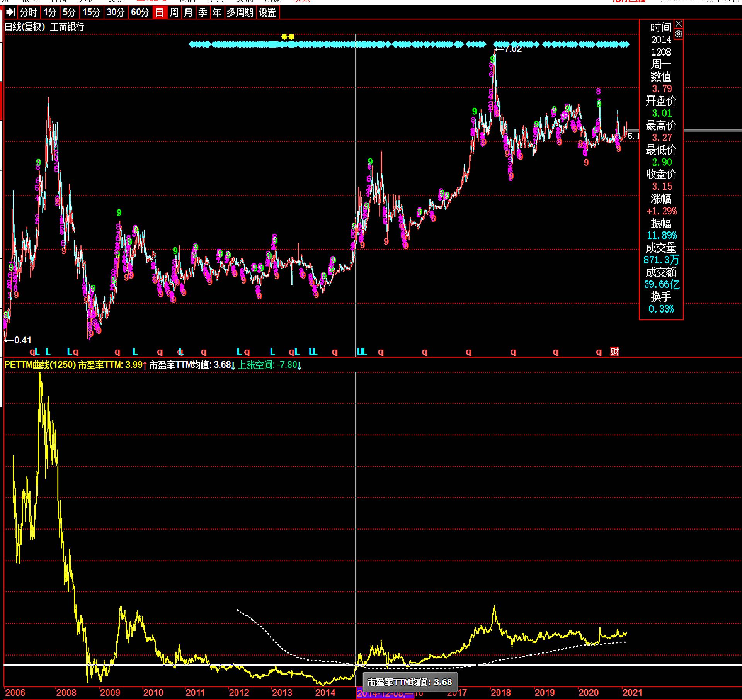This screenshot has height=700, width=742.
Task: Switch to monthly 月 chart
Action: click(x=188, y=12)
